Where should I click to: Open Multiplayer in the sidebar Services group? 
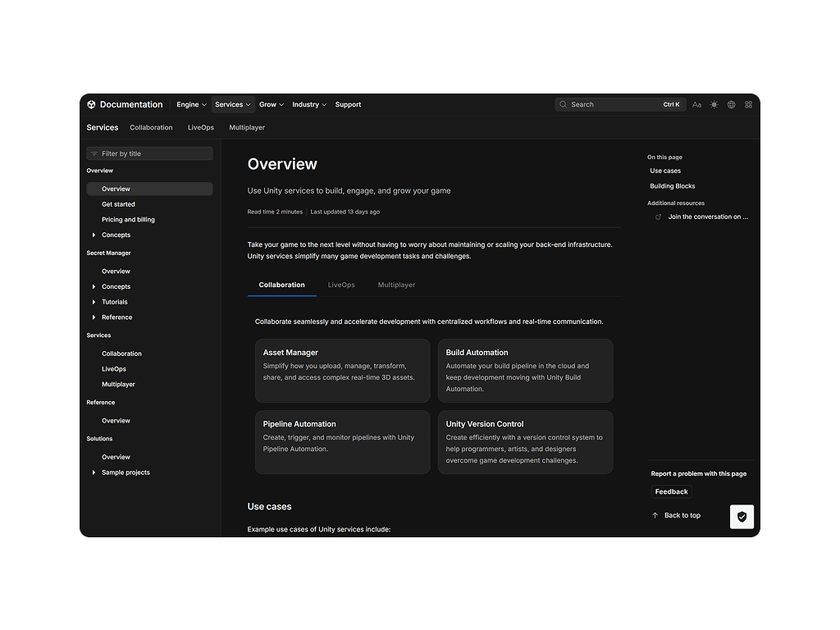pyautogui.click(x=118, y=385)
